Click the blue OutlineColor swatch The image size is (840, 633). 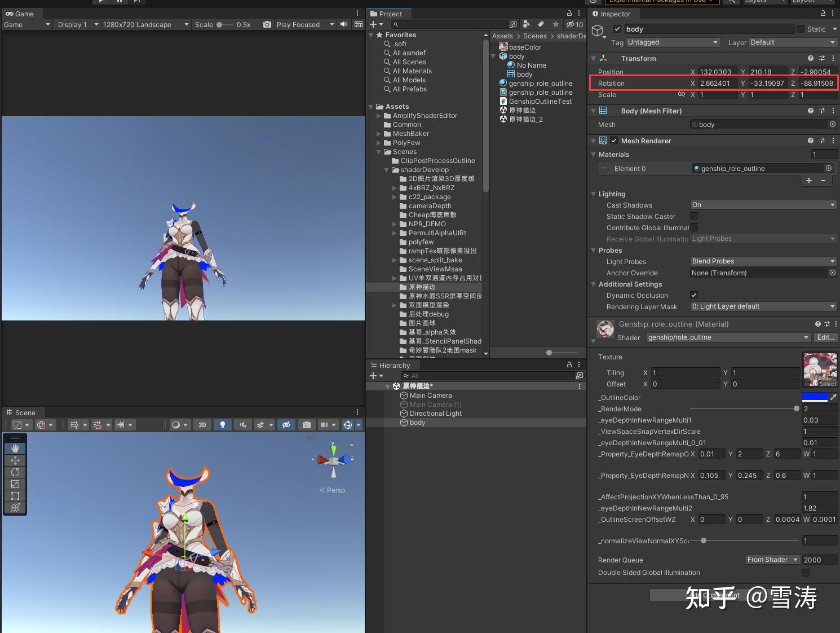(815, 397)
